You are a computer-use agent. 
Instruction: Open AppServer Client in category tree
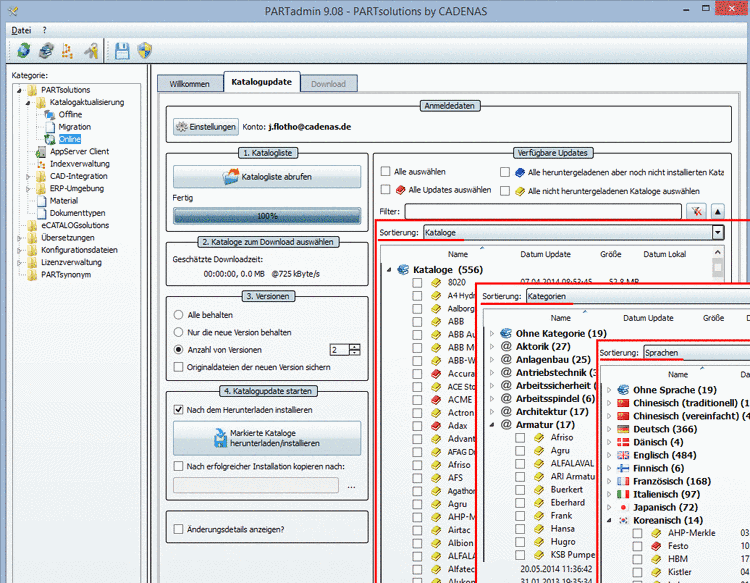[79, 151]
